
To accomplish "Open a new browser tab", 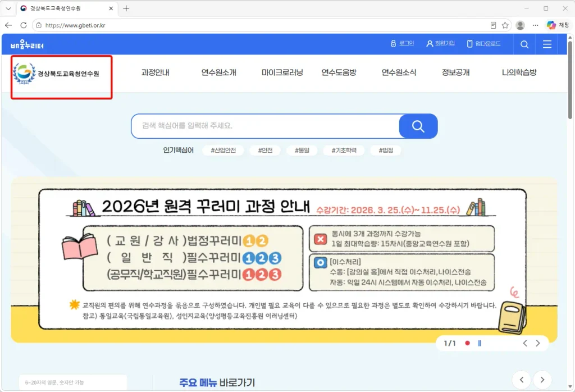I will pyautogui.click(x=126, y=8).
